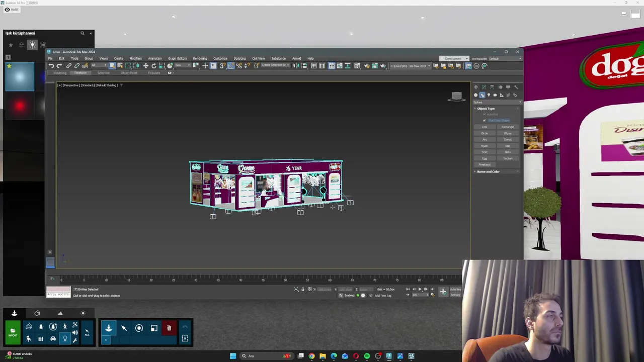Image resolution: width=644 pixels, height=362 pixels.
Task: Open the selection filter All dropdown
Action: (99, 65)
